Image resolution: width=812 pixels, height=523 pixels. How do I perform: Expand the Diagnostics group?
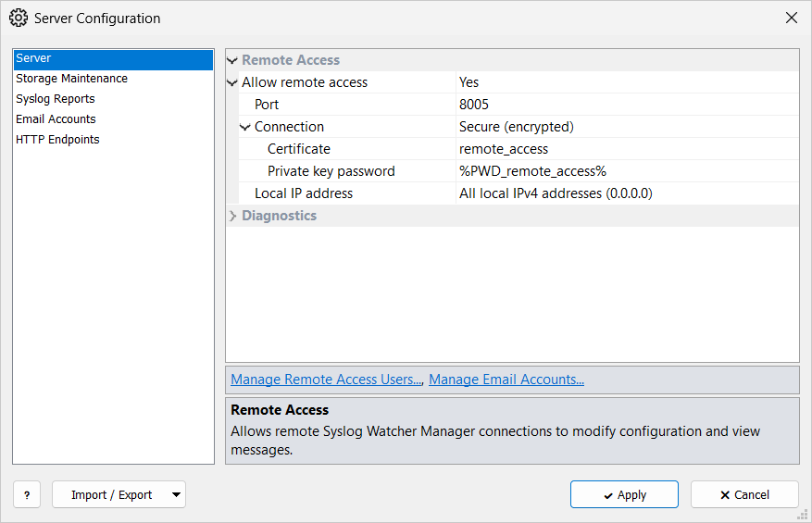pos(232,216)
